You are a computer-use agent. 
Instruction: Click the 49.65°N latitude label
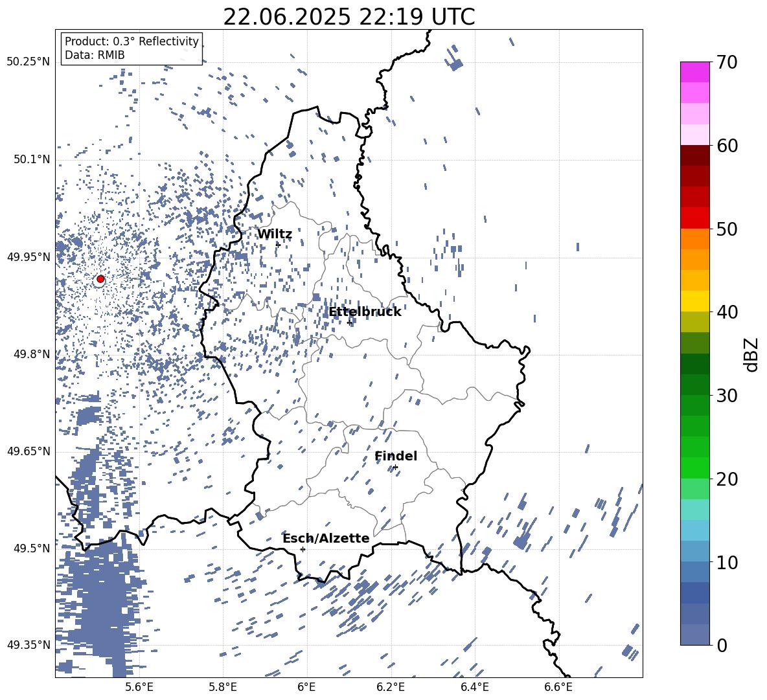point(29,451)
